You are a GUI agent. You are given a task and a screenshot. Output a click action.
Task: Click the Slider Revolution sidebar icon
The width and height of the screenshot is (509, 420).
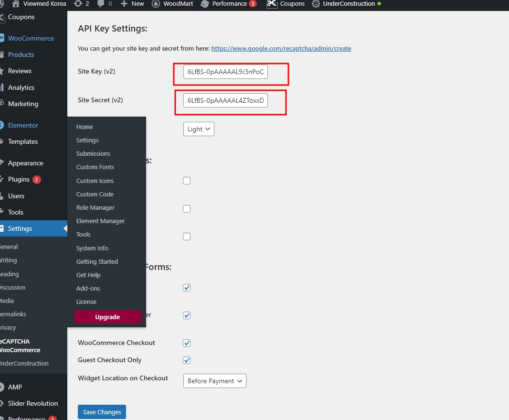coord(1,403)
